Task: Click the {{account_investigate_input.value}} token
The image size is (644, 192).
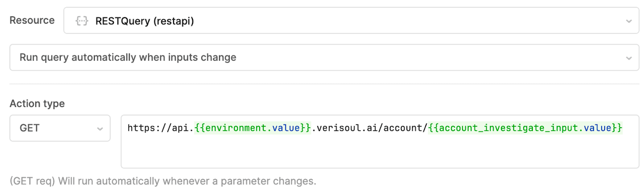Action: tap(525, 128)
